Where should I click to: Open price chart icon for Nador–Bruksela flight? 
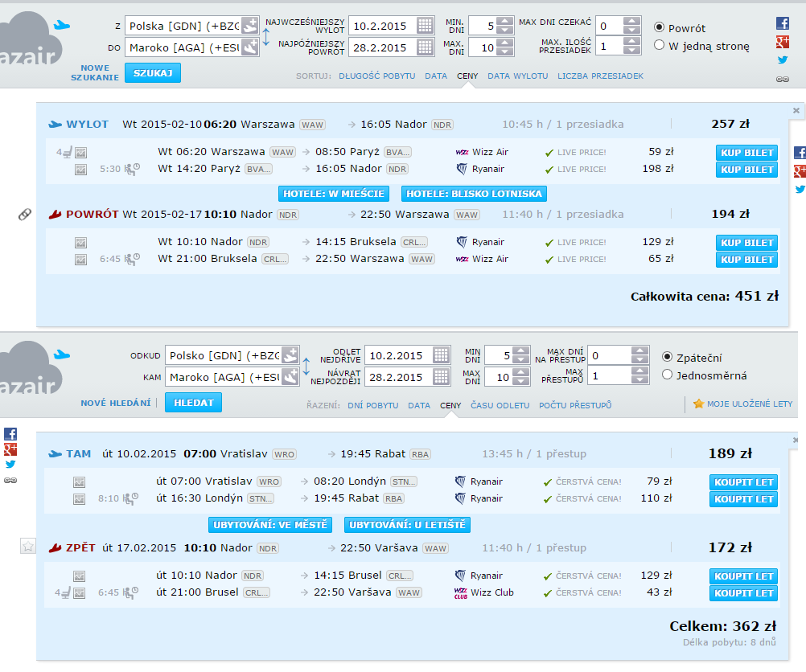[x=80, y=243]
